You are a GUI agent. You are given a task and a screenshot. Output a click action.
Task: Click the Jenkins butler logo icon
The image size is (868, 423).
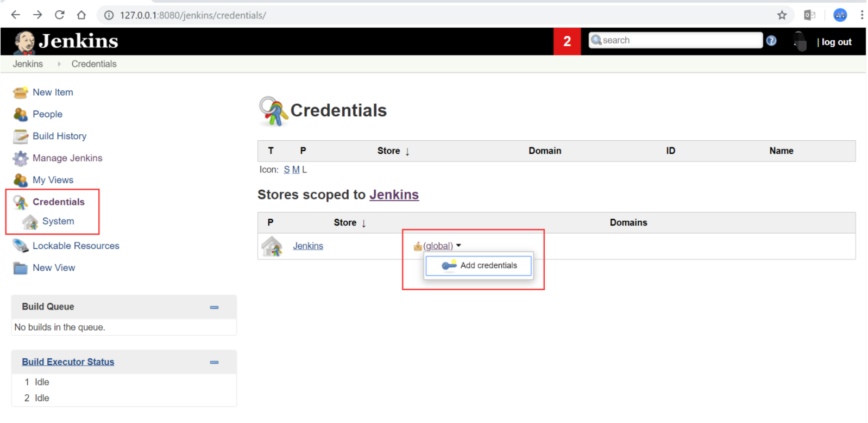point(24,42)
